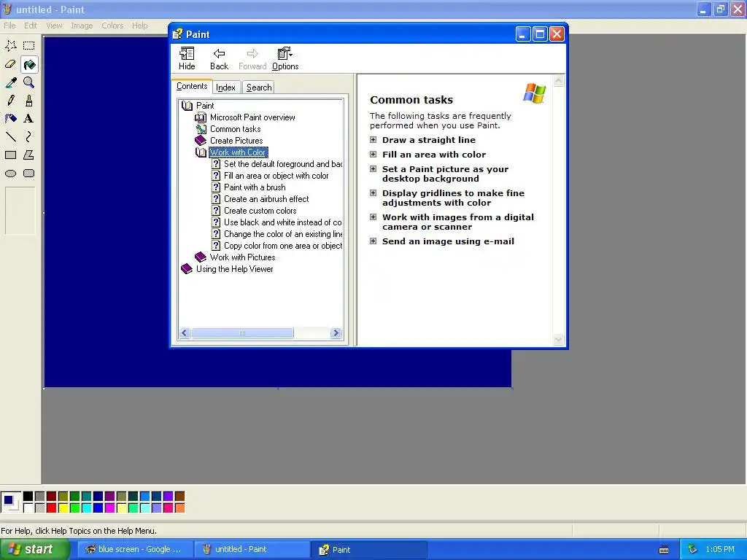The width and height of the screenshot is (747, 560).
Task: Open the Help menu in Paint
Action: point(139,26)
